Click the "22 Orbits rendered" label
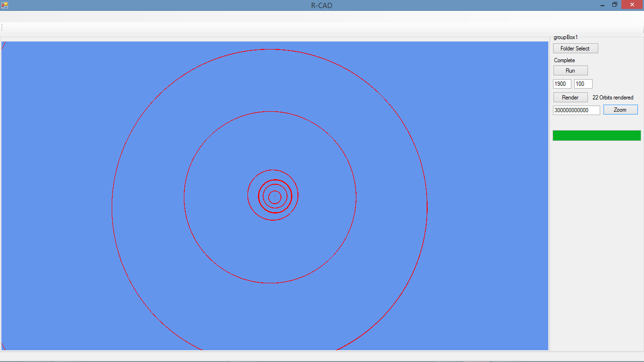 612,98
